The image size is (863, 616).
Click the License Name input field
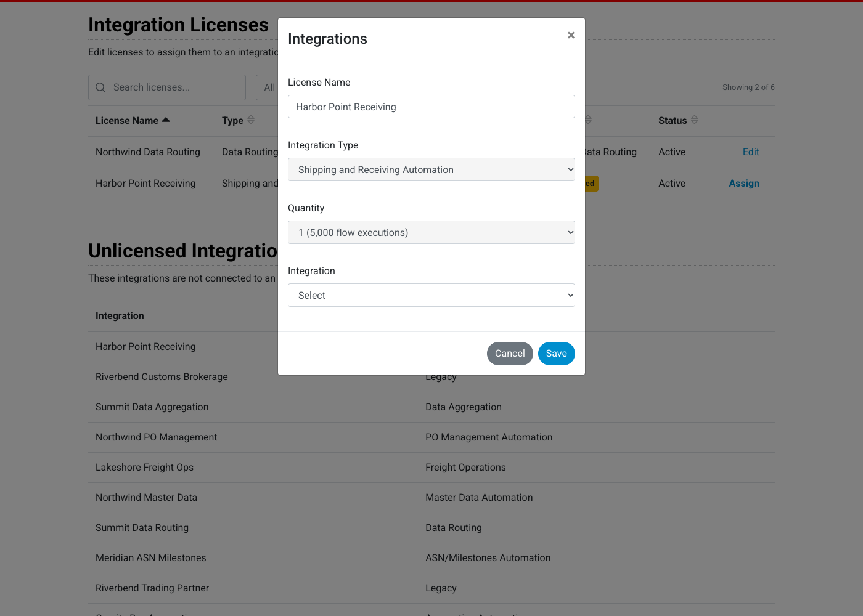point(431,107)
